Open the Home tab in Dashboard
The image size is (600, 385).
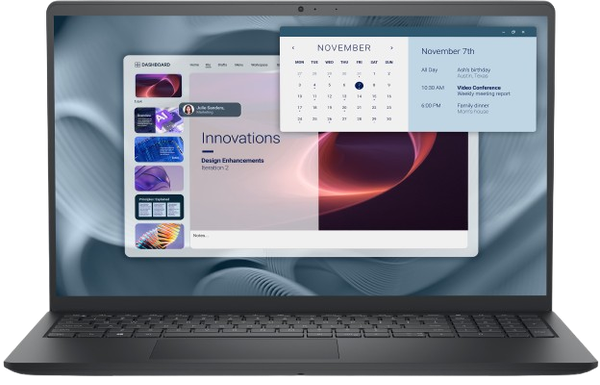click(x=194, y=65)
